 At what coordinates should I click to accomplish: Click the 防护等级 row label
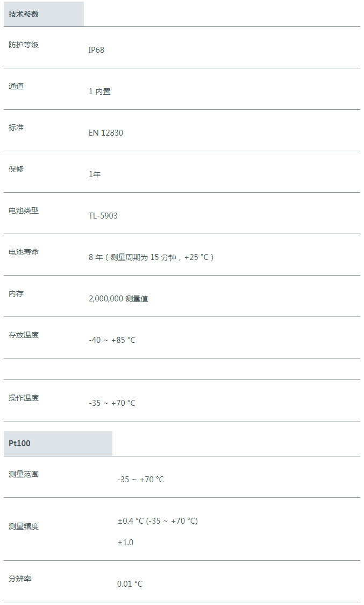pyautogui.click(x=24, y=45)
